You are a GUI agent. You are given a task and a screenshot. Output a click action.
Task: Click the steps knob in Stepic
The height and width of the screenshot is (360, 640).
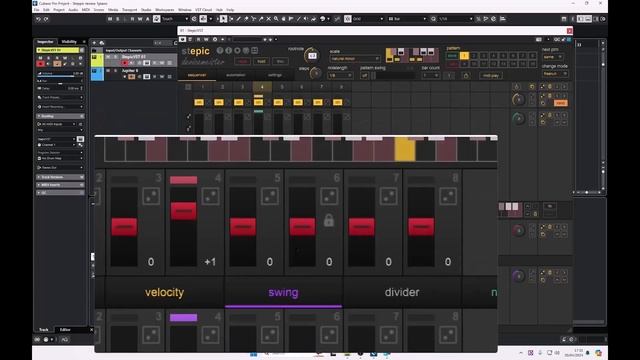pyautogui.click(x=315, y=73)
